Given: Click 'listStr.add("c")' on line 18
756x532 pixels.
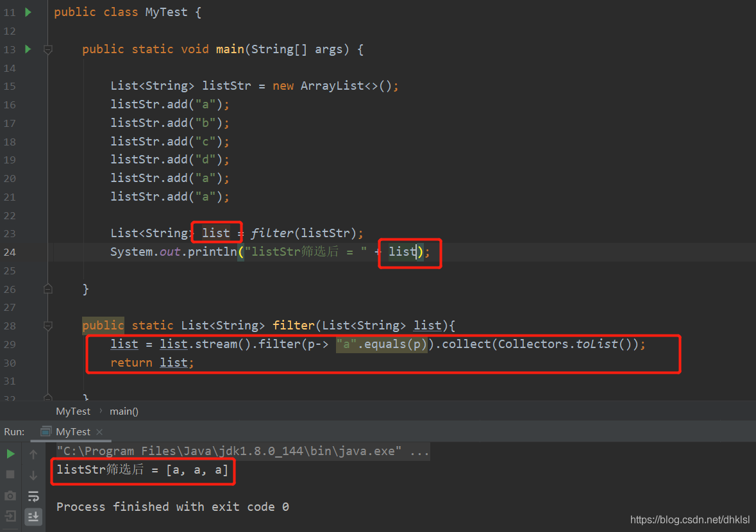Looking at the screenshot, I should pos(166,141).
